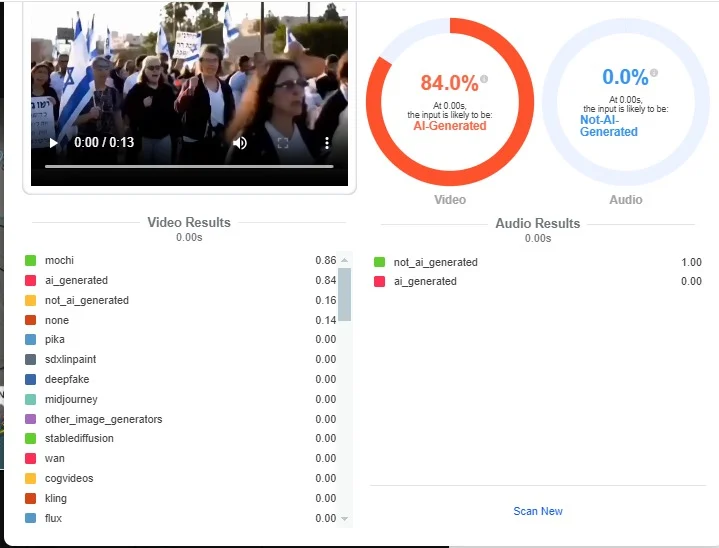The height and width of the screenshot is (548, 719).
Task: Click red ai_generated swatch in Audio Results
Action: [379, 282]
